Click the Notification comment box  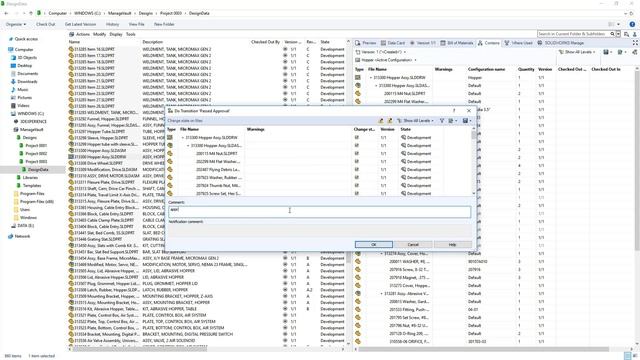click(x=319, y=230)
